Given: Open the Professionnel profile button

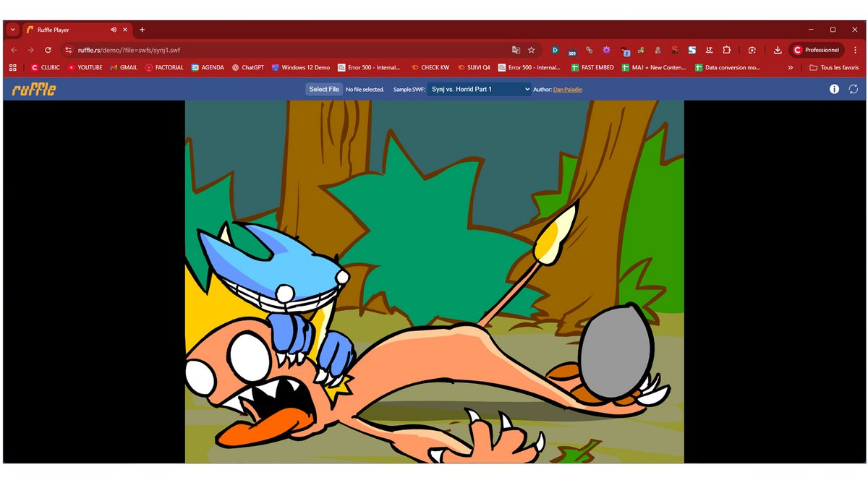Looking at the screenshot, I should [x=817, y=50].
